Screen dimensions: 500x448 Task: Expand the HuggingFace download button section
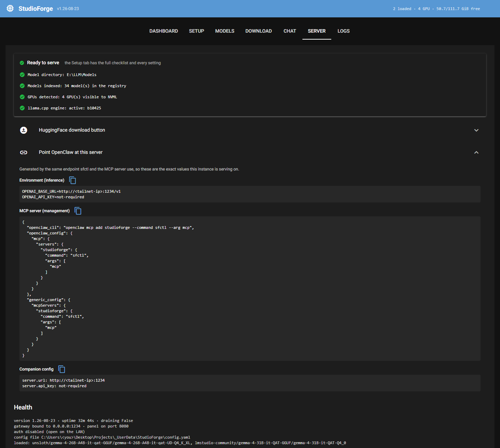[476, 130]
